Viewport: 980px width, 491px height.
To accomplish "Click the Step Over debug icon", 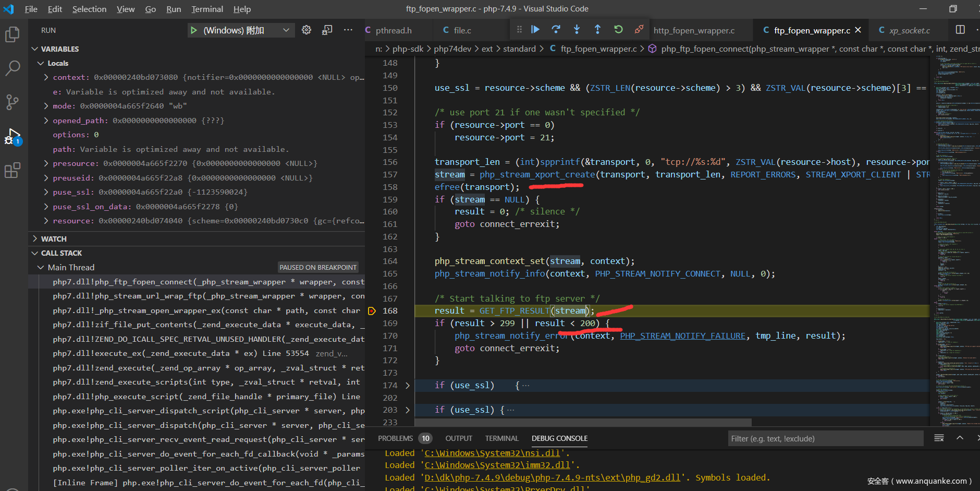I will [556, 30].
